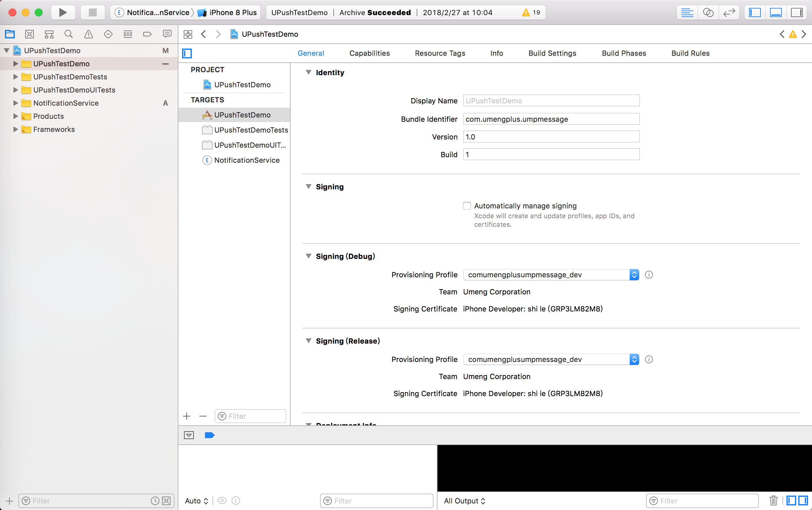Screen dimensions: 812x510
Task: Open the Capabilities tab
Action: [369, 53]
